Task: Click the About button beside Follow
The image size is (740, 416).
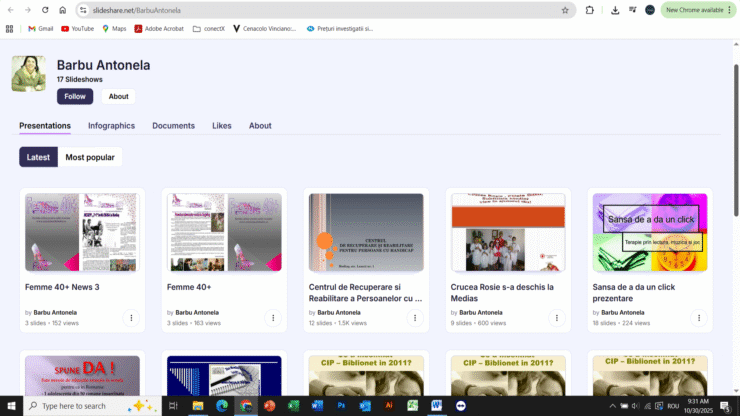Action: coord(118,97)
